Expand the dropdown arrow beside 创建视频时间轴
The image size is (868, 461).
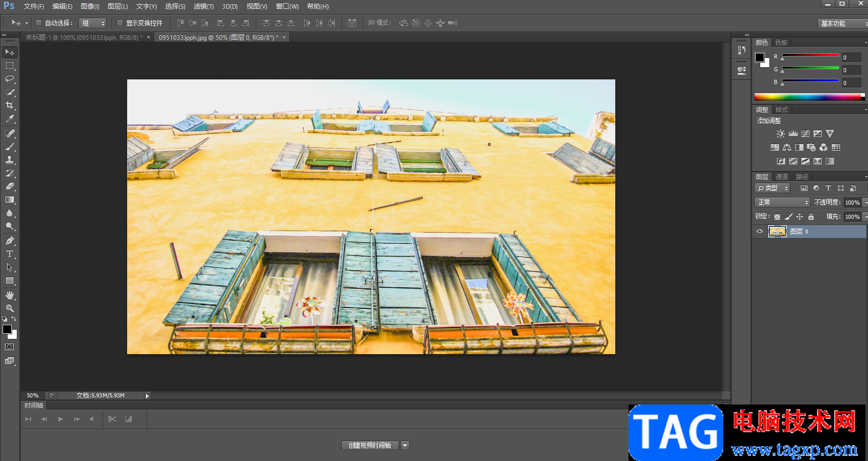tap(405, 445)
